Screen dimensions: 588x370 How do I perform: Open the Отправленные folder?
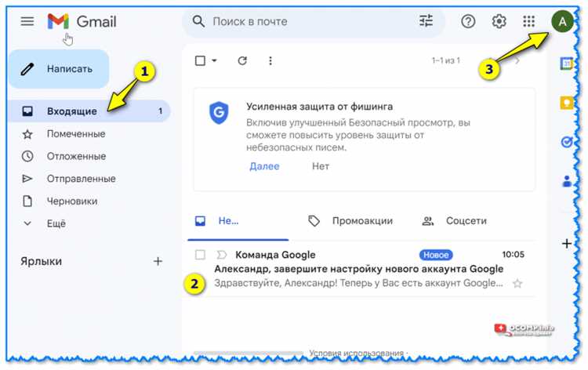pyautogui.click(x=81, y=179)
